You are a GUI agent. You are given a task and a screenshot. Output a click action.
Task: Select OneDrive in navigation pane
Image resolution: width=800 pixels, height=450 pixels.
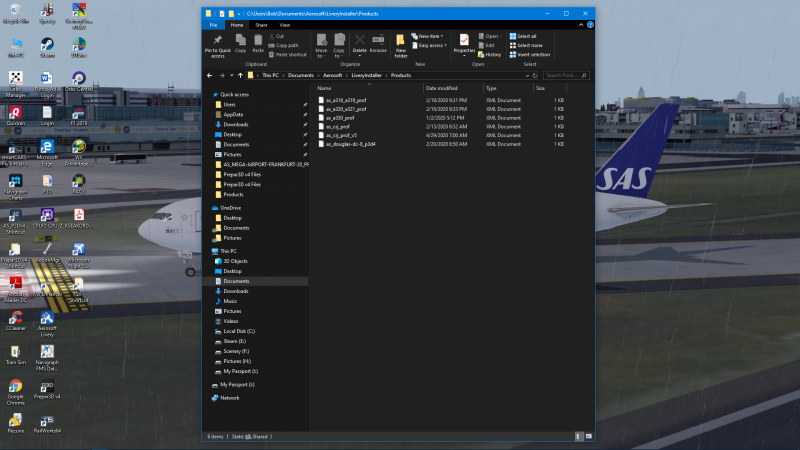[230, 208]
